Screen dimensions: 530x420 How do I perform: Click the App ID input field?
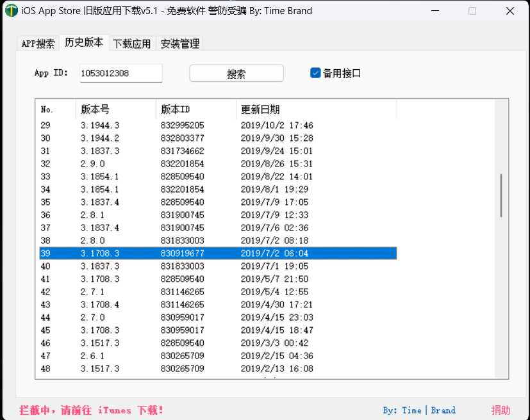120,73
